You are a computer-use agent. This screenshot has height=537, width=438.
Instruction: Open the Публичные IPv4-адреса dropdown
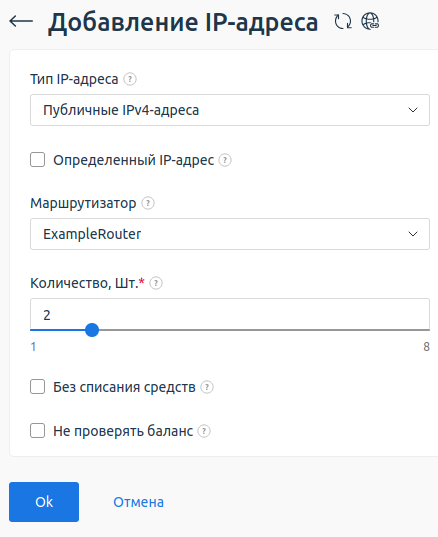230,110
